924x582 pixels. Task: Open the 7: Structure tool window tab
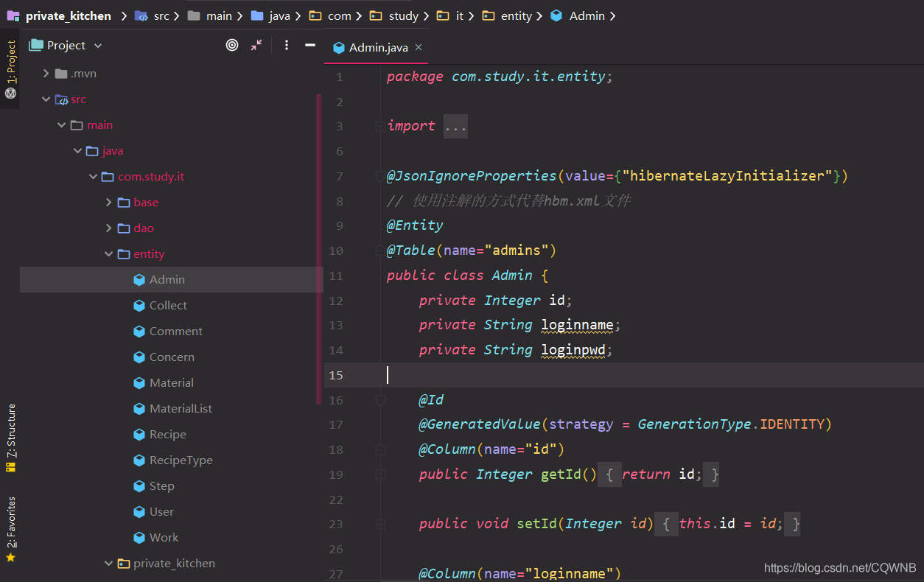pos(10,438)
